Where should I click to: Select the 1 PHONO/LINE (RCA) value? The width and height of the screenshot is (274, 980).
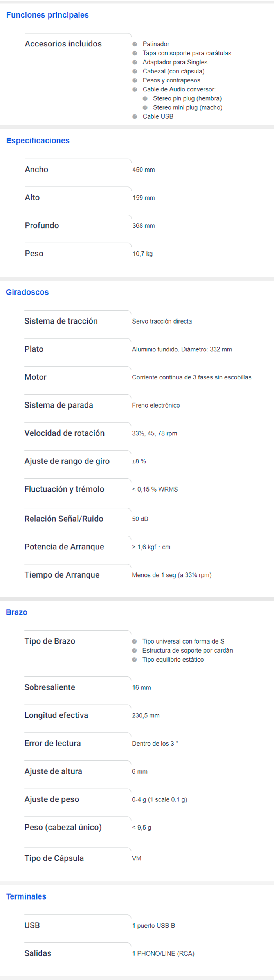point(163,953)
